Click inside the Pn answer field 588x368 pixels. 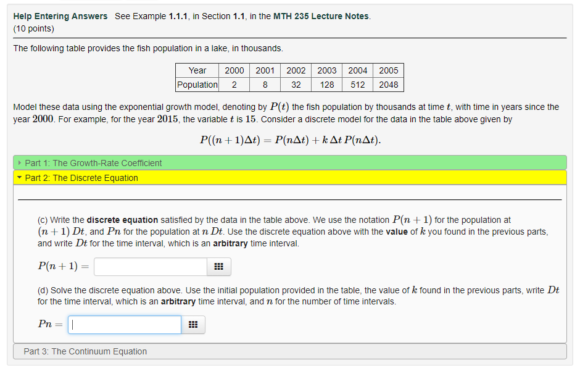[123, 324]
